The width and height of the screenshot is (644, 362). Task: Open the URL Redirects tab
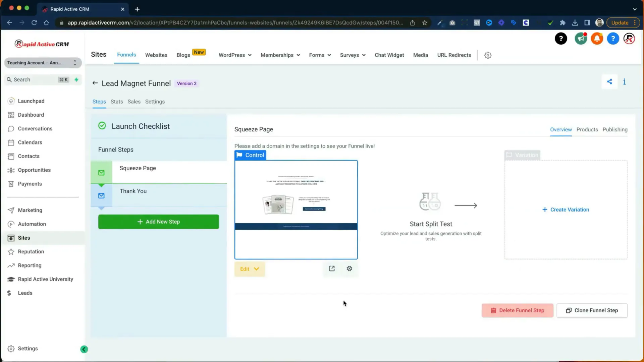coord(454,55)
